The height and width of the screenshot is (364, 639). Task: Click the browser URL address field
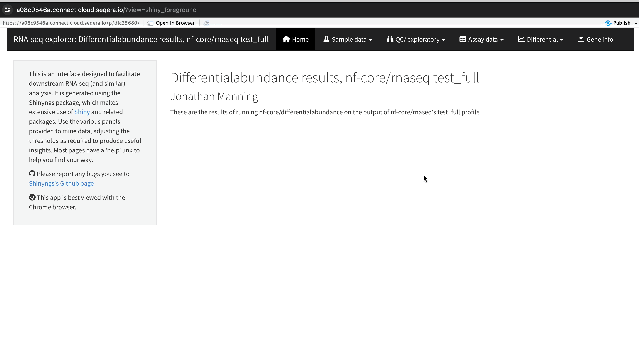point(106,10)
